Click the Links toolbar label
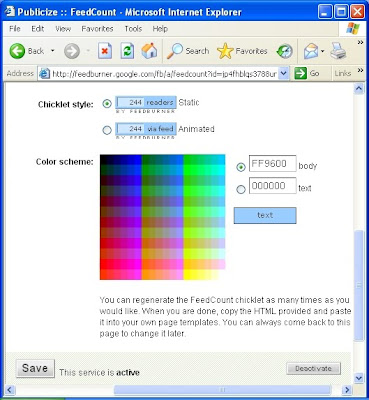This screenshot has width=369, height=400. coord(343,73)
